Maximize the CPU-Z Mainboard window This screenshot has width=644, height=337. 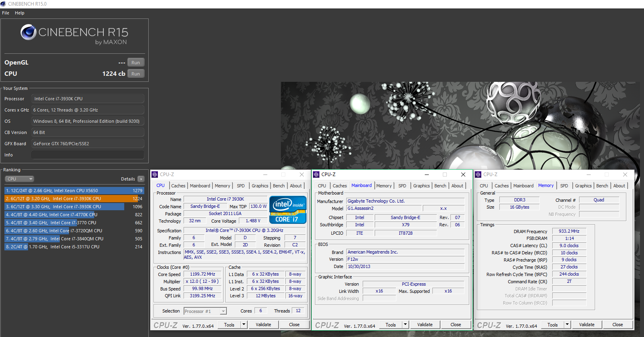point(444,175)
